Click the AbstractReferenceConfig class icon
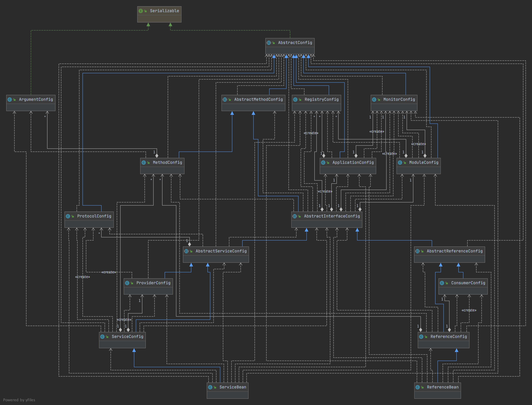532x405 pixels. (418, 251)
